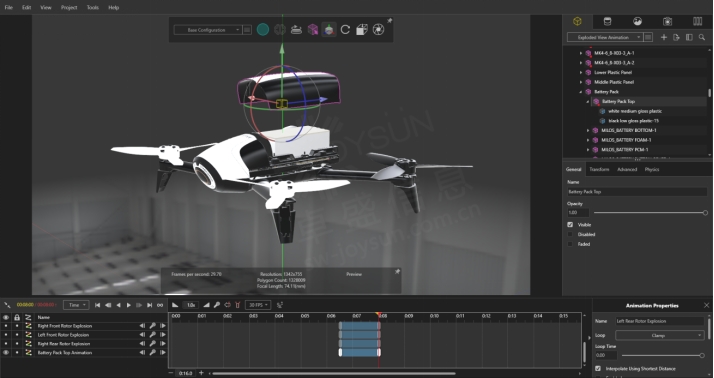Uncheck the Visible checkbox

tap(570, 225)
